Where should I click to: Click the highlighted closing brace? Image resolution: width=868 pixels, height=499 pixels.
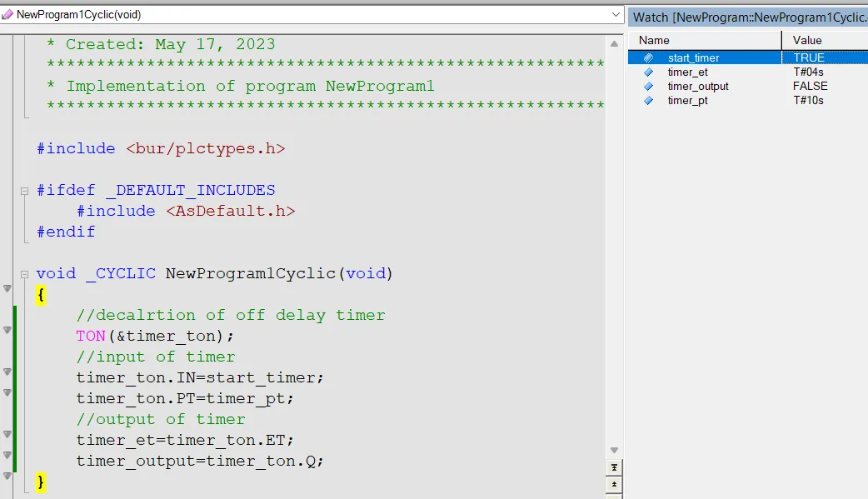[x=41, y=482]
